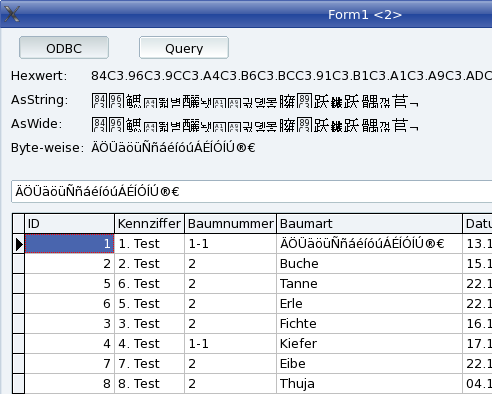Image resolution: width=492 pixels, height=394 pixels.
Task: Click the X window icon in title bar
Action: [12, 14]
